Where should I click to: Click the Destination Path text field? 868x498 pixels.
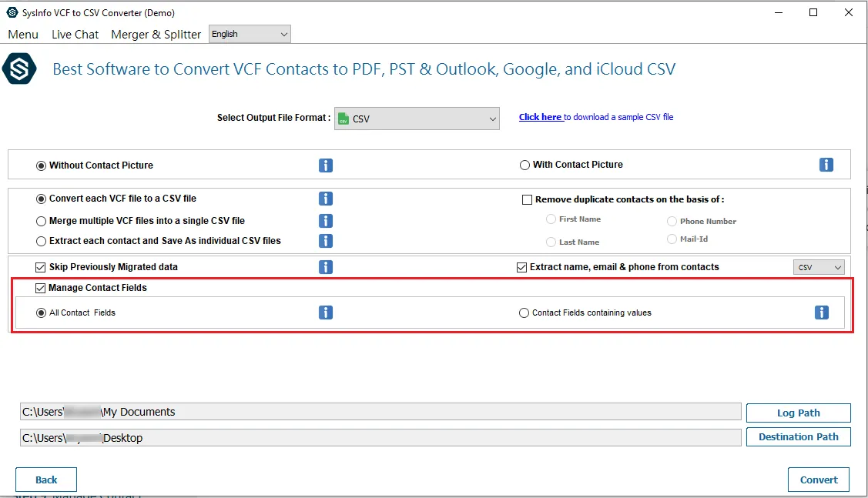(380, 438)
